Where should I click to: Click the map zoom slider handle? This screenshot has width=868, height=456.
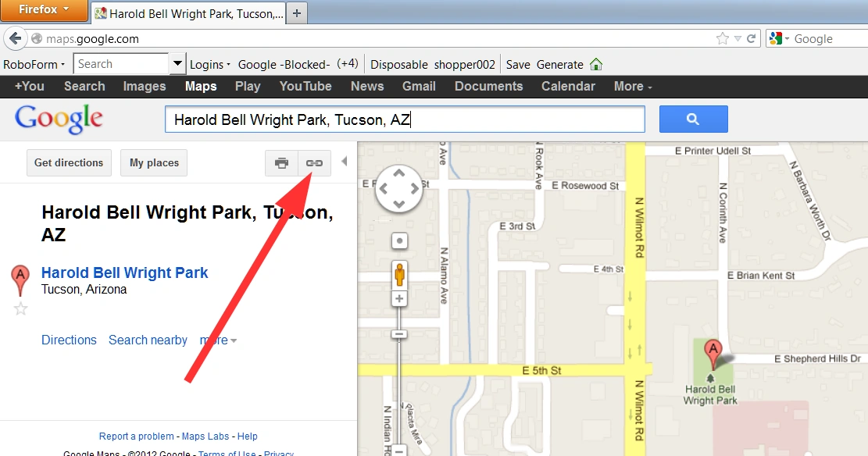point(399,334)
